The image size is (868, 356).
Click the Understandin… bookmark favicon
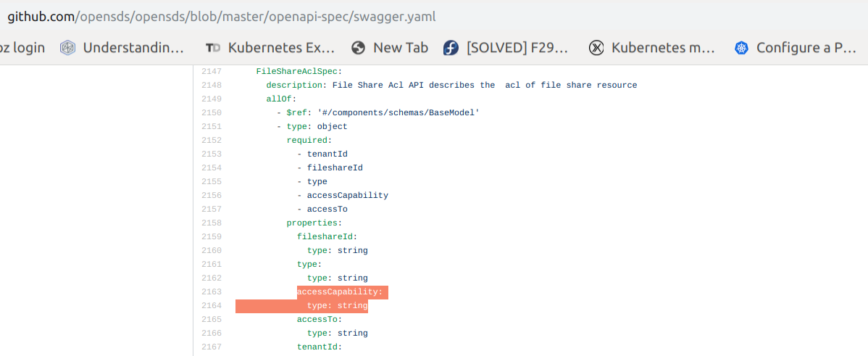tap(67, 48)
